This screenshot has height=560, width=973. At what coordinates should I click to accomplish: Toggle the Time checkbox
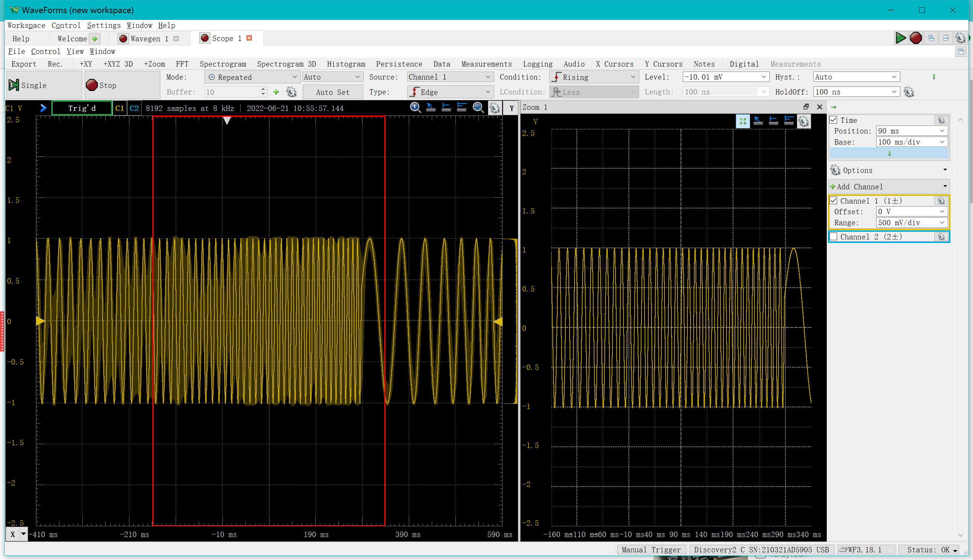(x=834, y=120)
